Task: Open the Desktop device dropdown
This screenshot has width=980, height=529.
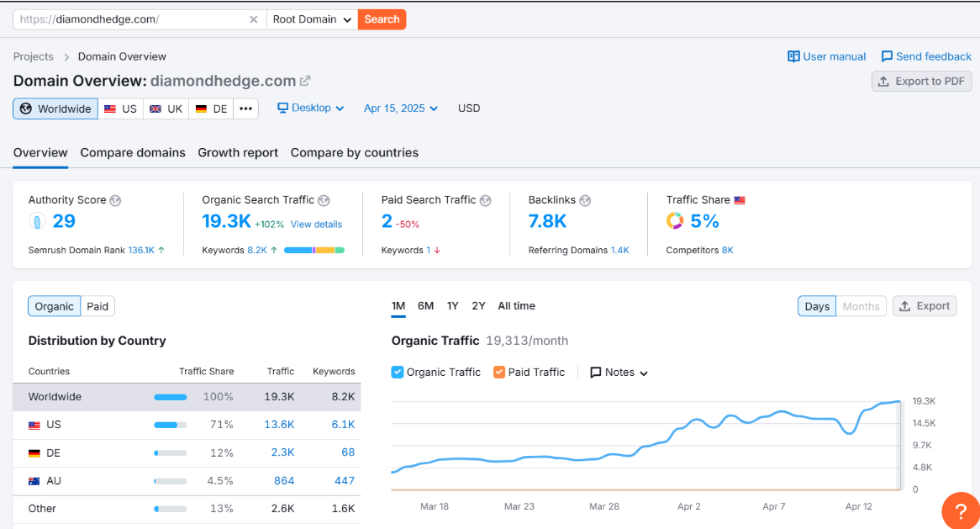Action: pyautogui.click(x=311, y=108)
